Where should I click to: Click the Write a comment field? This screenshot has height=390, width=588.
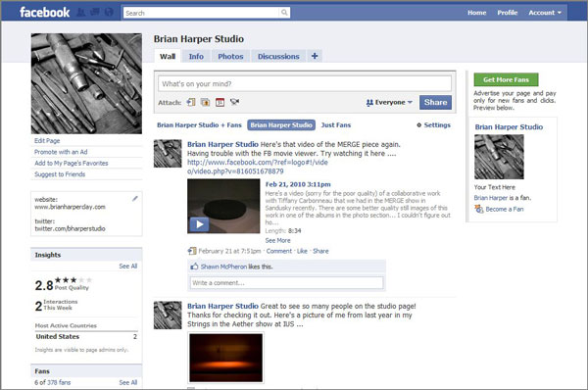pos(287,283)
